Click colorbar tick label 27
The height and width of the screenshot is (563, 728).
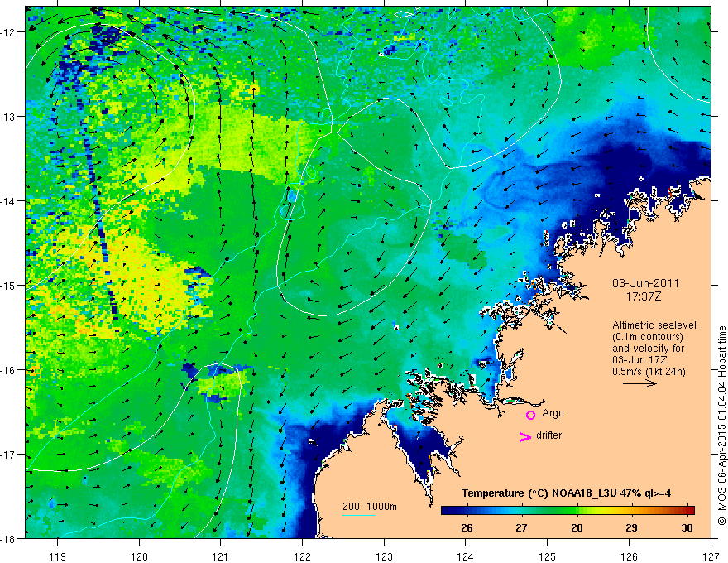tap(521, 527)
